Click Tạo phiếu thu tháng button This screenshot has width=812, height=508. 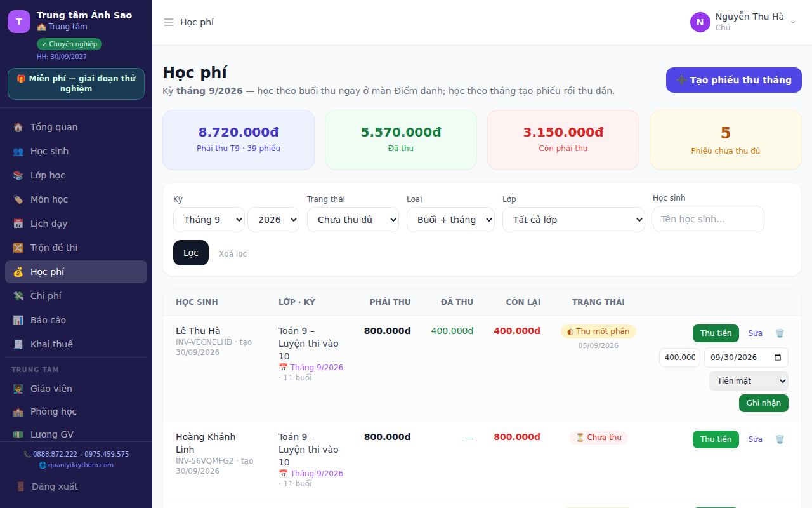click(734, 80)
